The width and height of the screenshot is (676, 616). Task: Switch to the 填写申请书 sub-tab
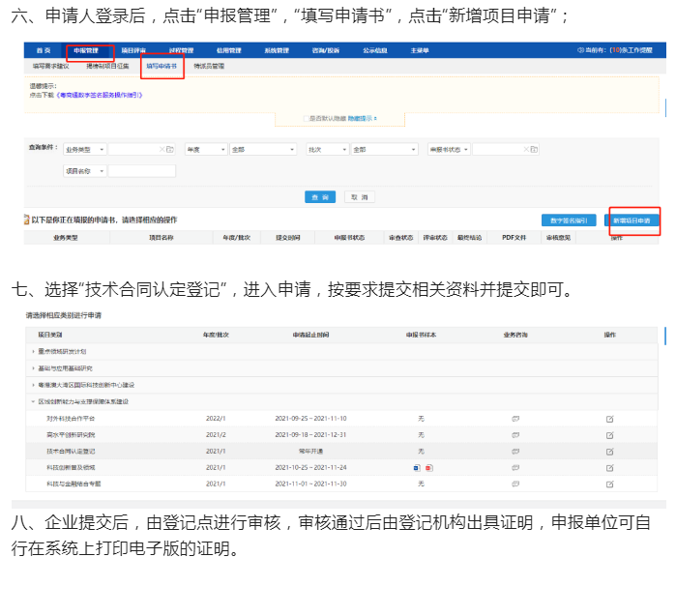pyautogui.click(x=161, y=66)
